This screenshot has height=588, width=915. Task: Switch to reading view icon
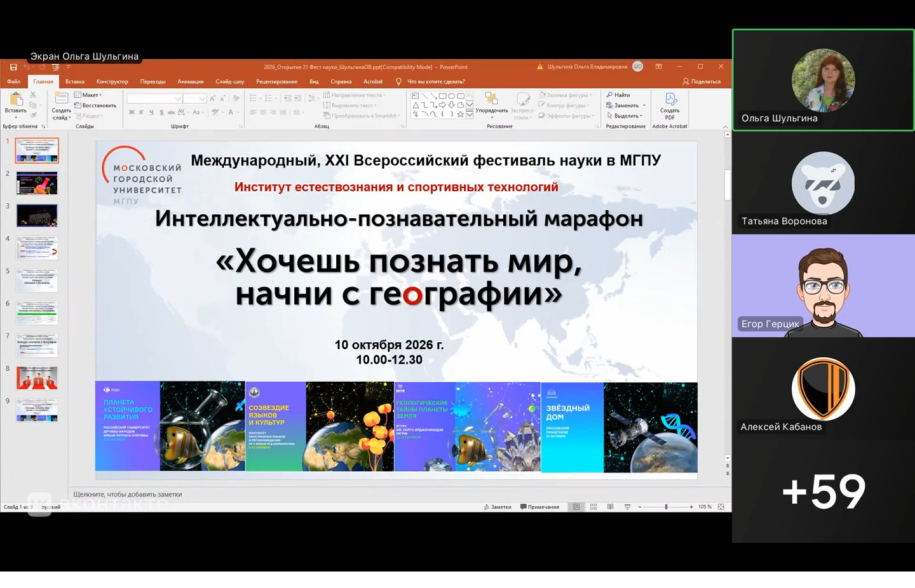[x=611, y=507]
